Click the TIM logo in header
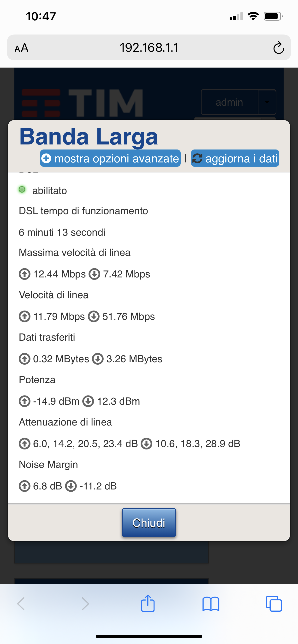 point(82,103)
